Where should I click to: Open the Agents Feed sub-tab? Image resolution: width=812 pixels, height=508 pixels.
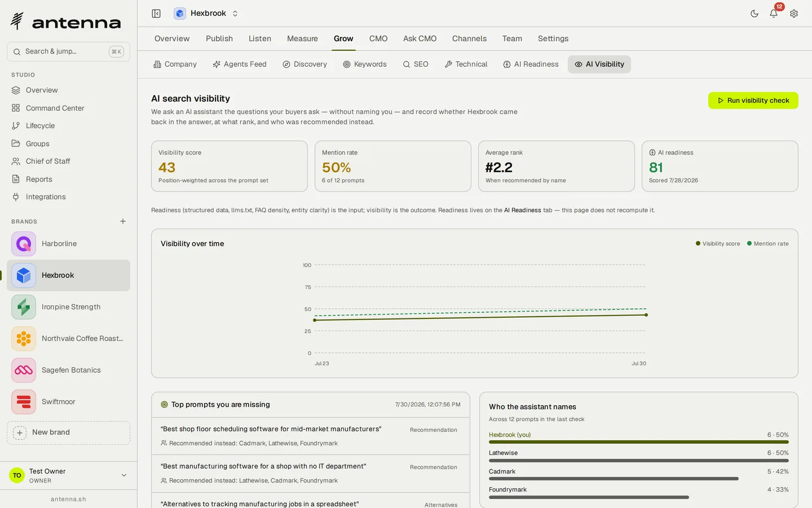(240, 64)
